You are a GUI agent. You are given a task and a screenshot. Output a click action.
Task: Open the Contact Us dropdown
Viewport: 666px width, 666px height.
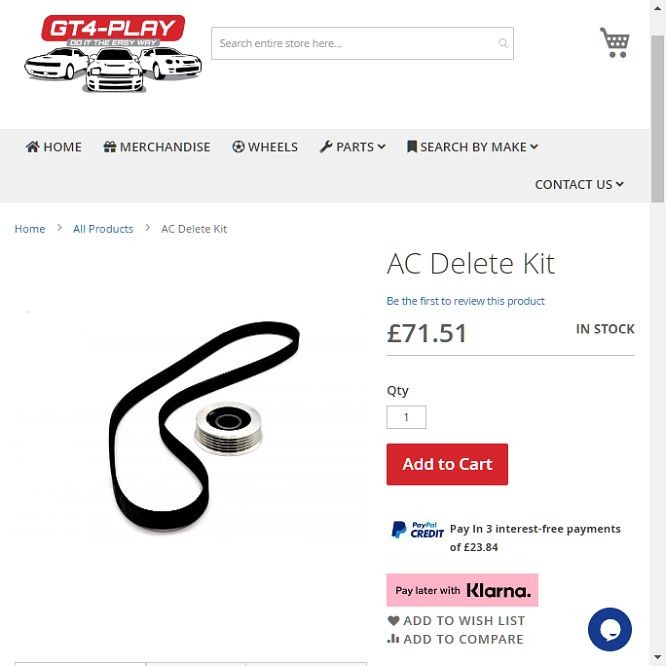[x=579, y=184]
